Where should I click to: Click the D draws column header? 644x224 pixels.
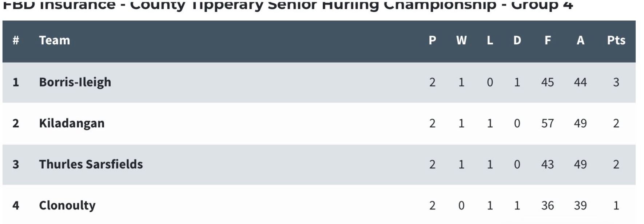(x=517, y=40)
